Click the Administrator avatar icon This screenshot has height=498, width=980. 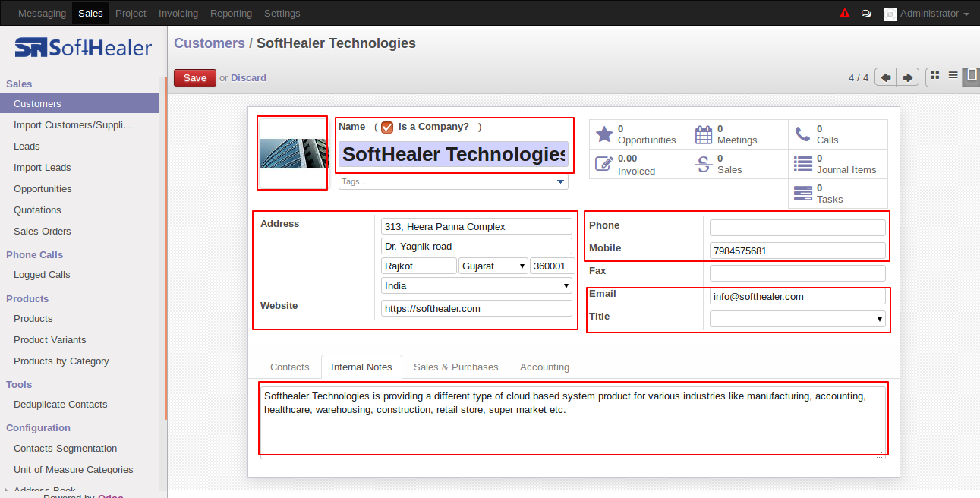coord(890,14)
